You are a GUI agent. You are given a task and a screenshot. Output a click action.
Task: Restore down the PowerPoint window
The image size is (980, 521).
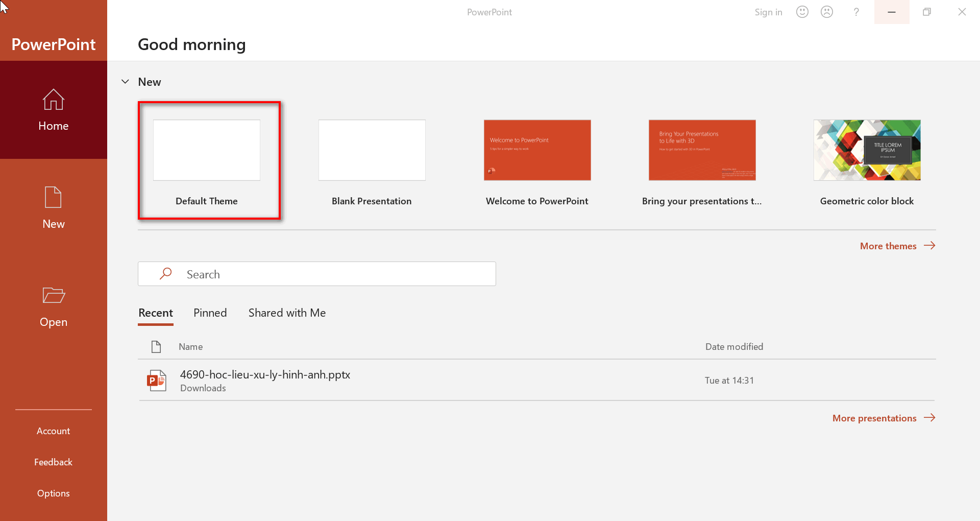pos(927,12)
